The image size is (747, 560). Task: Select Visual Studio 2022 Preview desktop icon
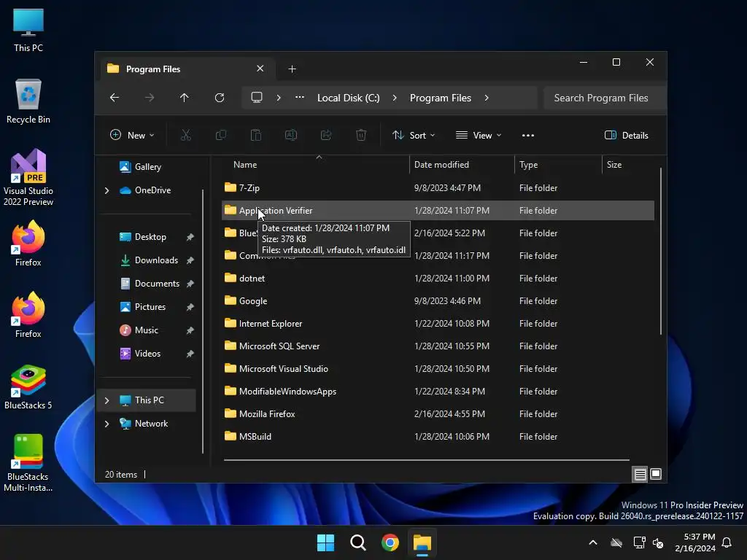28,178
